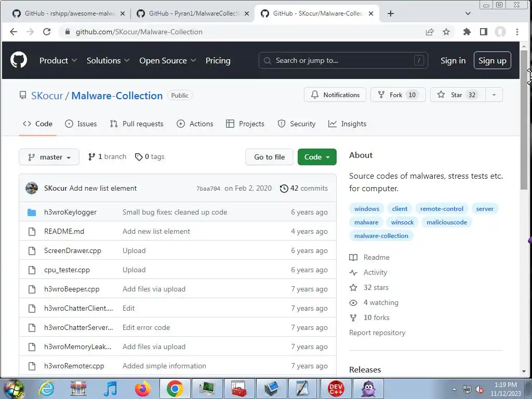
Task: Share this page via the share icon
Action: tap(430, 32)
